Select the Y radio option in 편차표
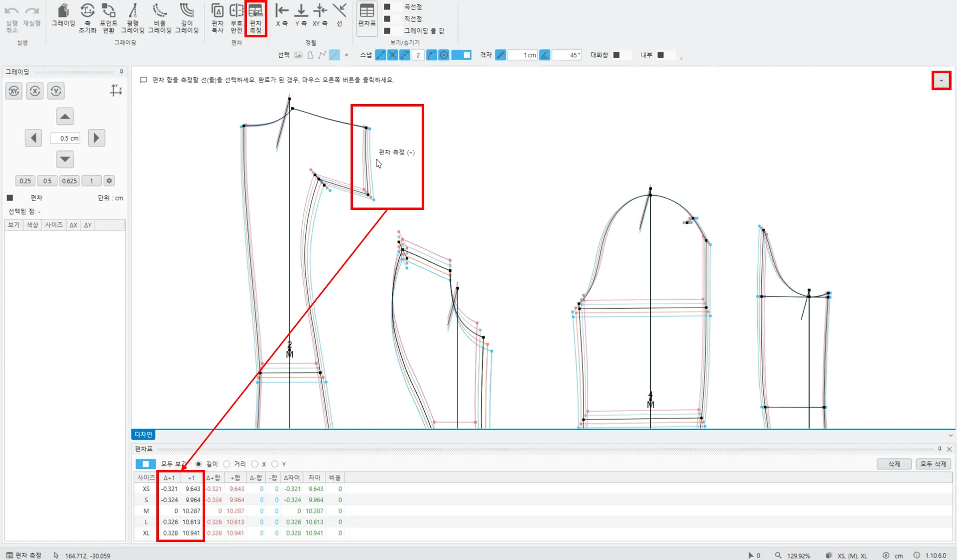This screenshot has width=957, height=560. coord(275,464)
